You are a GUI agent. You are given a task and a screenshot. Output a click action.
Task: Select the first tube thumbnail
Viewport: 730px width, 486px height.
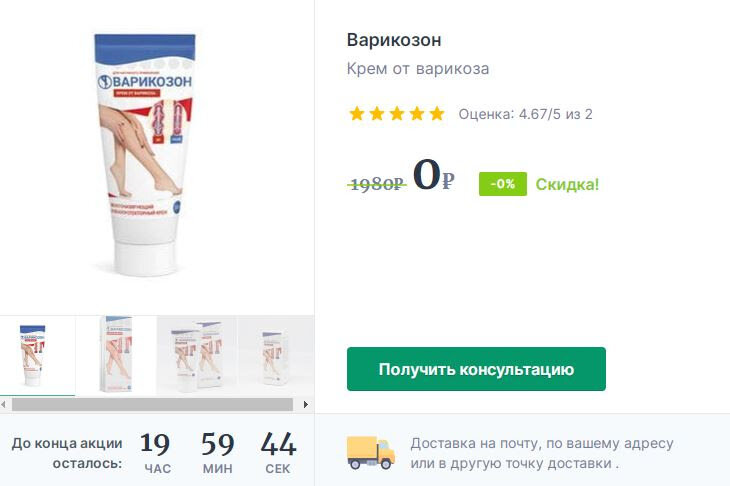pyautogui.click(x=37, y=356)
